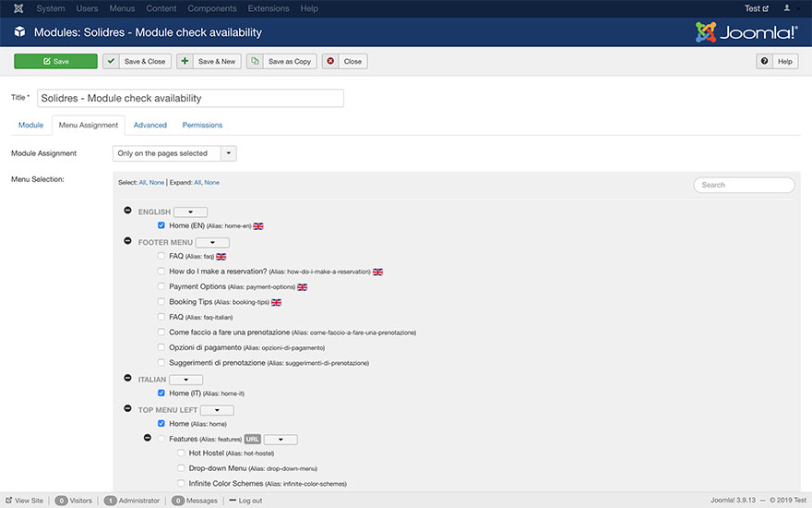
Task: Open the ENGLISH group selection dropdown
Action: coord(191,212)
